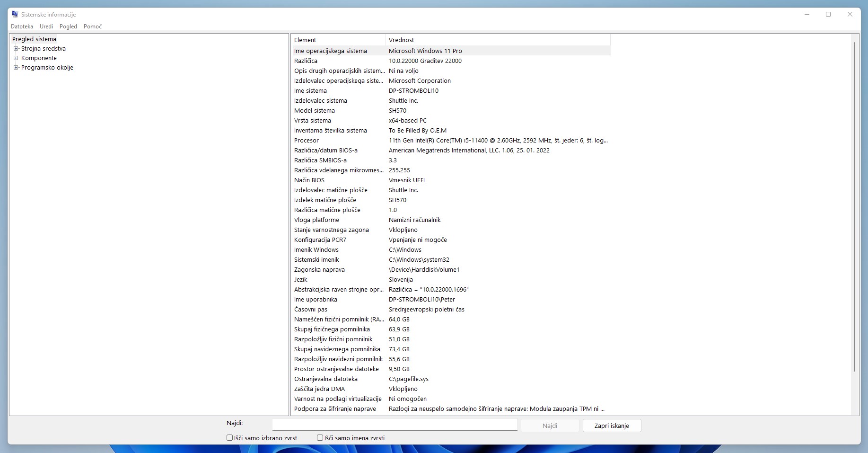Click the DP-STROMBOLI10 system name value

click(413, 90)
